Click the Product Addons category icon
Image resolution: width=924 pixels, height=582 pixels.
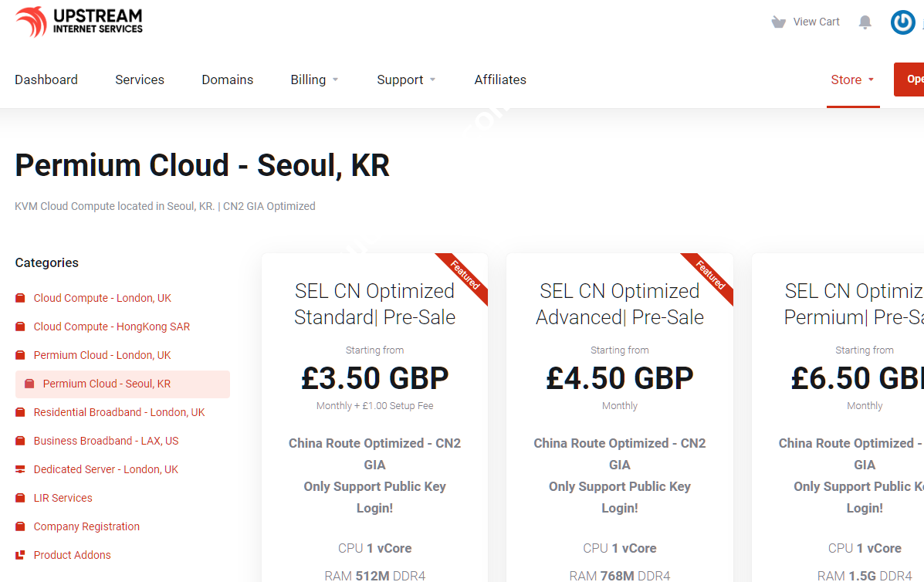point(20,555)
